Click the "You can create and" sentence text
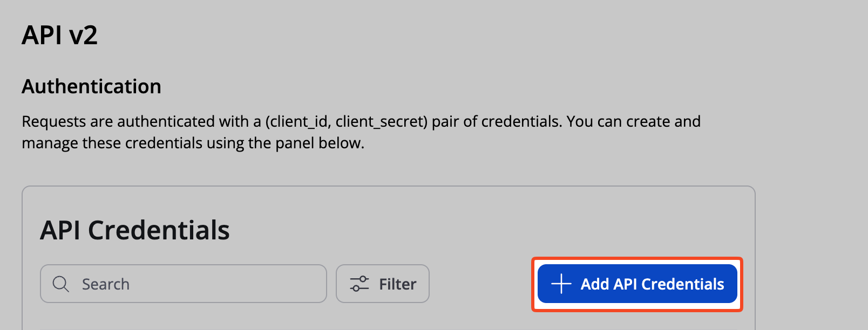The height and width of the screenshot is (330, 868). [633, 122]
